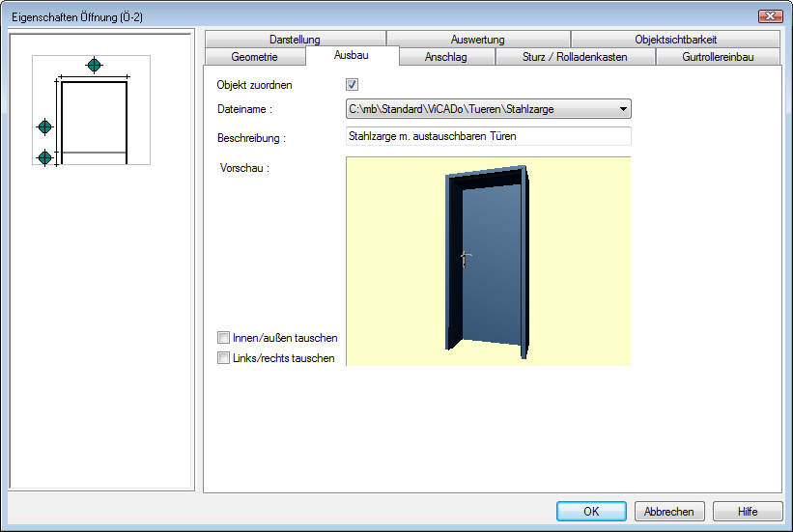Open the Gurtrollereinbau tab
Image resolution: width=793 pixels, height=532 pixels.
click(718, 57)
